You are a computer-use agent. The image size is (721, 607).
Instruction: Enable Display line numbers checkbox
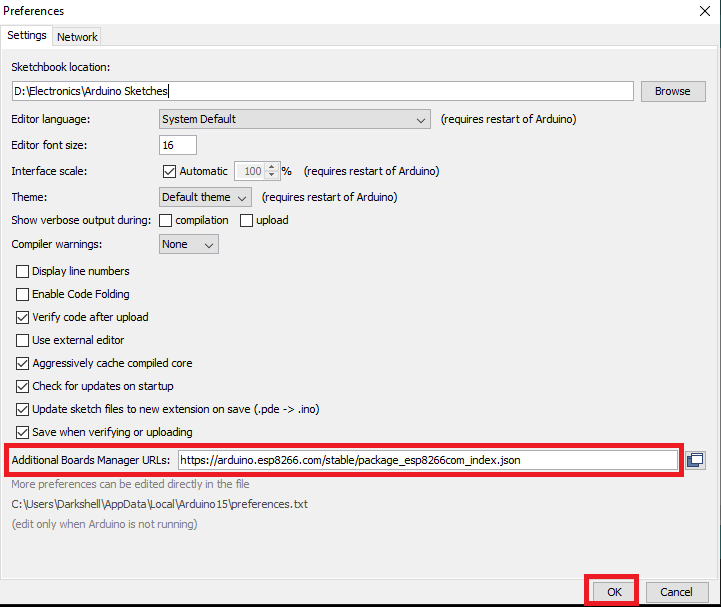(23, 271)
